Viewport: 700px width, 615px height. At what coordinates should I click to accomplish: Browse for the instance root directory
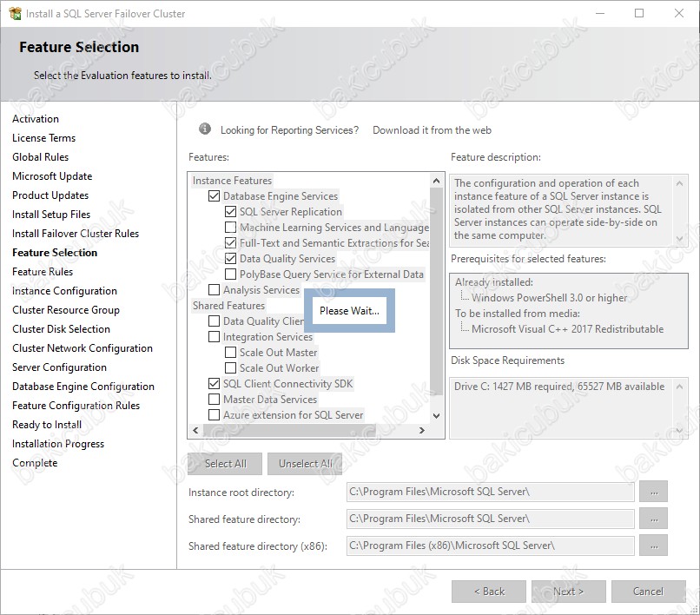coord(654,492)
